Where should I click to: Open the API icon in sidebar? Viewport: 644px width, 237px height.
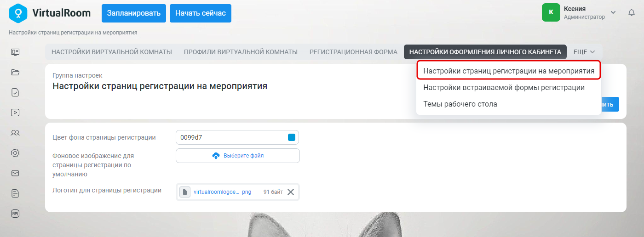tap(15, 214)
